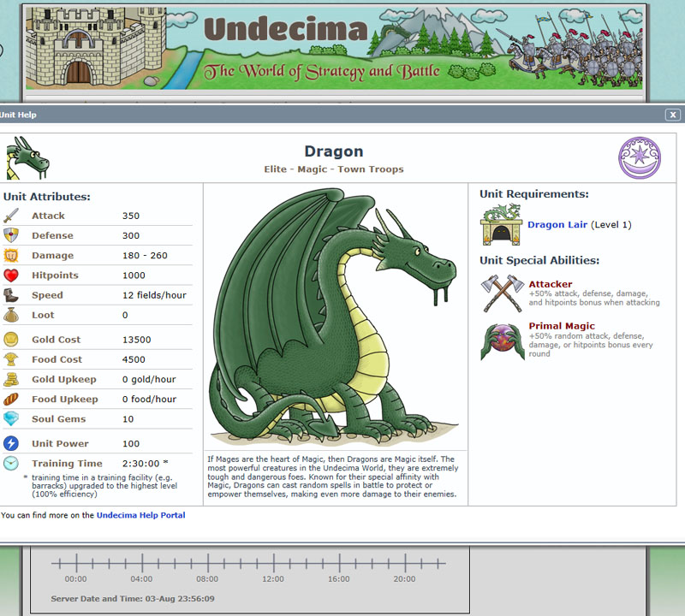The image size is (685, 616).
Task: Click the Dragon artwork illustration
Action: pyautogui.click(x=334, y=317)
